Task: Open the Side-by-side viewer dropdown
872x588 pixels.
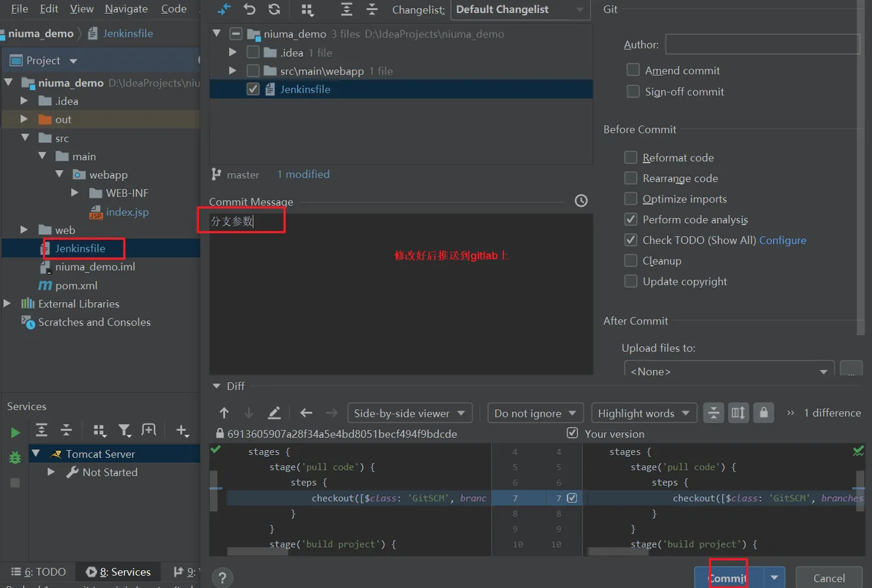Action: pos(410,413)
